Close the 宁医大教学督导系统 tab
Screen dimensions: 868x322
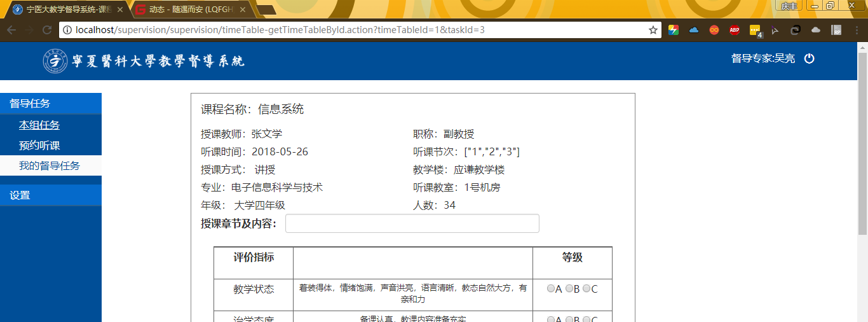pyautogui.click(x=119, y=10)
